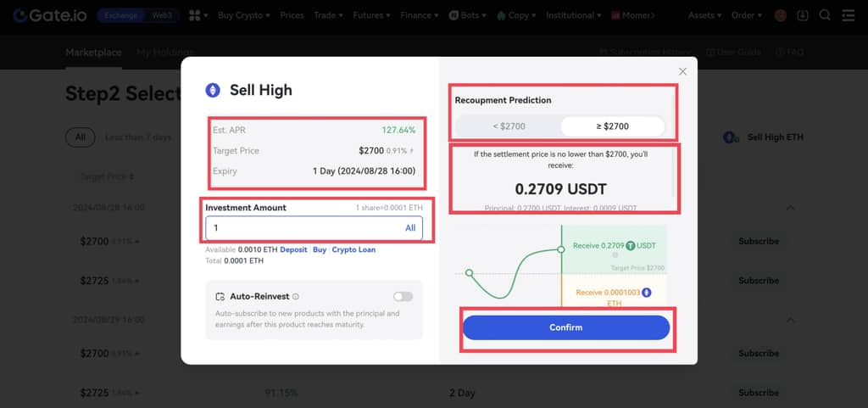Expand the Buy Crypto dropdown

click(243, 15)
